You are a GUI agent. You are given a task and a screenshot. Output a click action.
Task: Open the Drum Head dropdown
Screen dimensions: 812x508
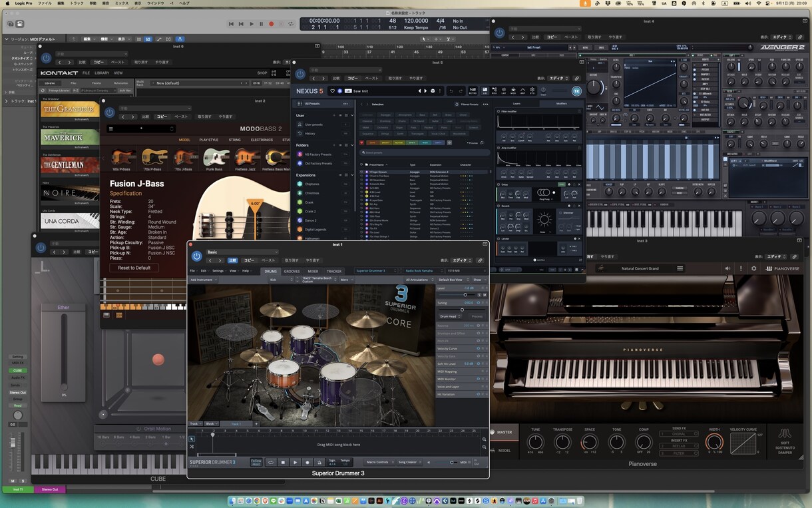tap(451, 316)
